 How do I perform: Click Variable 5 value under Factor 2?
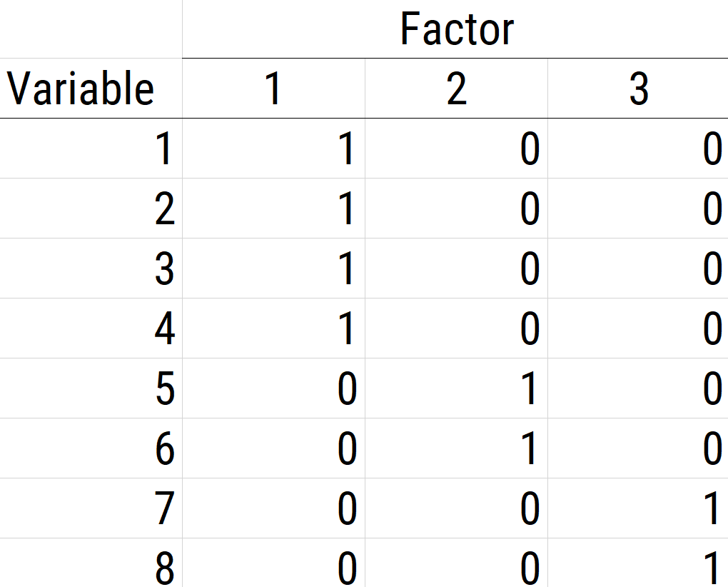[529, 389]
